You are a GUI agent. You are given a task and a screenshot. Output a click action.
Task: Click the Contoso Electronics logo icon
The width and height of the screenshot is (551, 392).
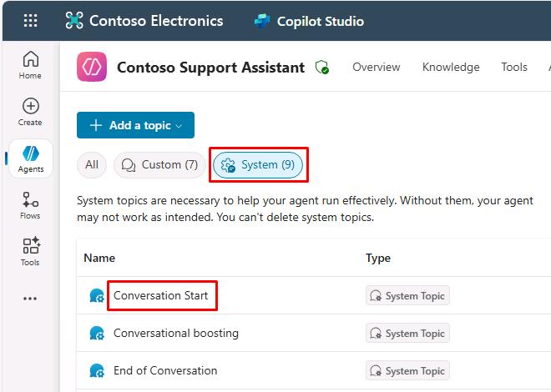click(x=74, y=21)
